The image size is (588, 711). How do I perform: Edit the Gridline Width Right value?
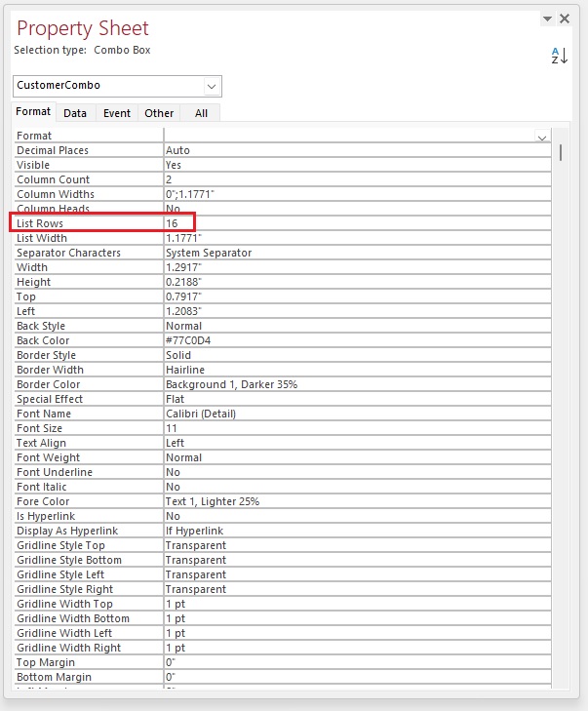(x=357, y=648)
